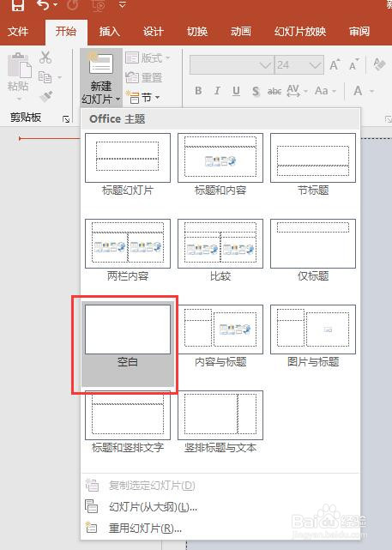Click the Font Color A button
The width and height of the screenshot is (392, 550).
(358, 91)
